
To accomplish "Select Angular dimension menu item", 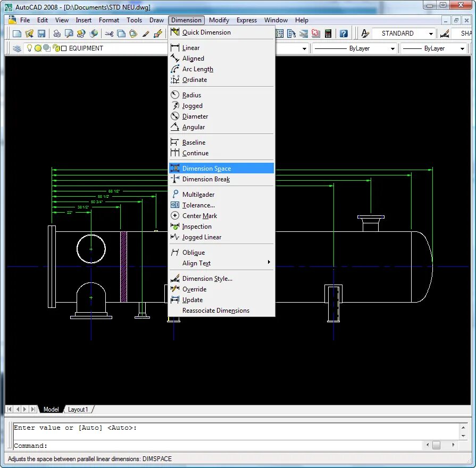I will [222, 127].
